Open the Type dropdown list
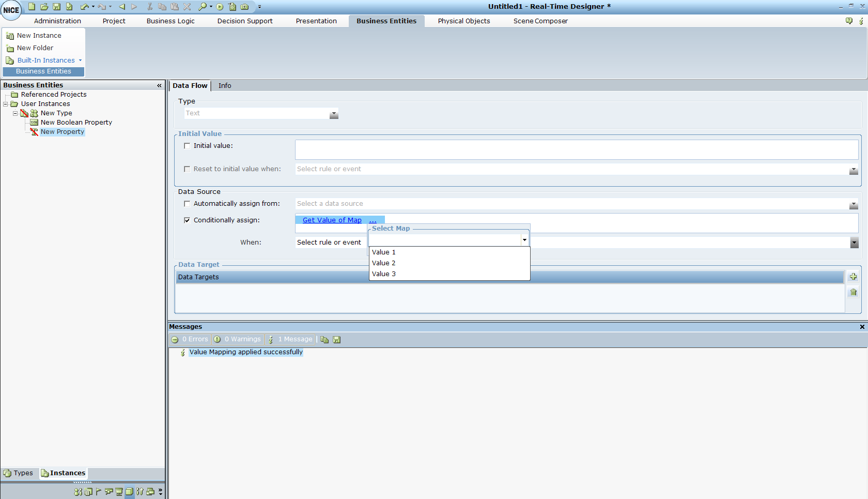 tap(334, 114)
